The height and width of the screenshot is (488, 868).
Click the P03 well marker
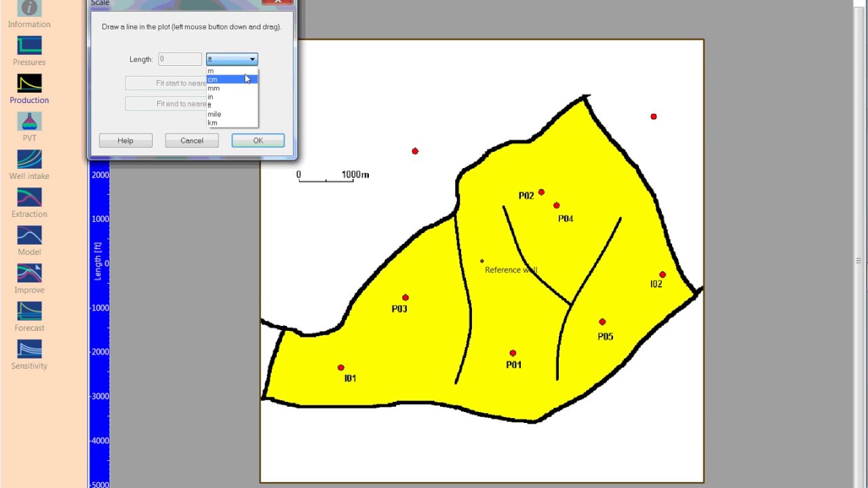(x=406, y=298)
